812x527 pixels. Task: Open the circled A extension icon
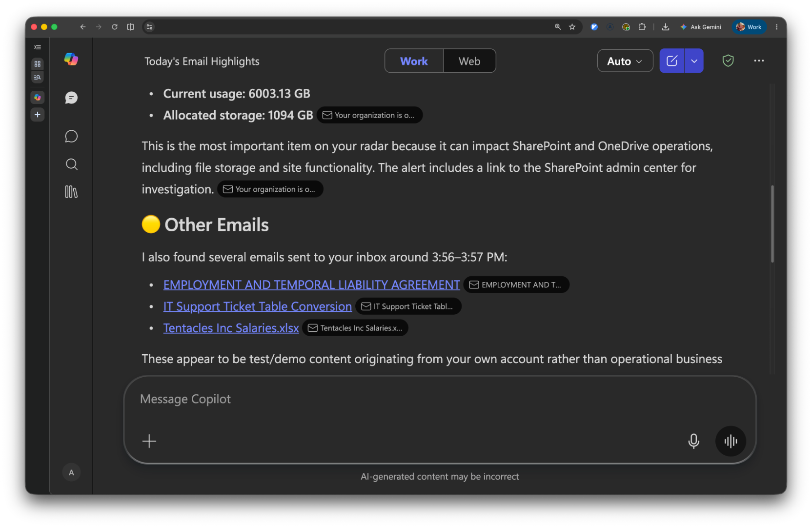click(610, 27)
